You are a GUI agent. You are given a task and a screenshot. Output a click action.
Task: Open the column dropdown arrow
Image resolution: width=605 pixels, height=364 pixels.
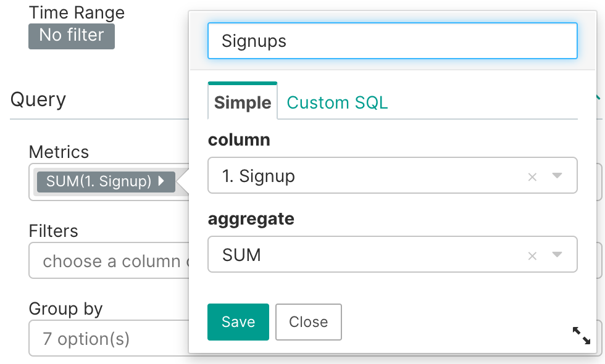tap(557, 176)
